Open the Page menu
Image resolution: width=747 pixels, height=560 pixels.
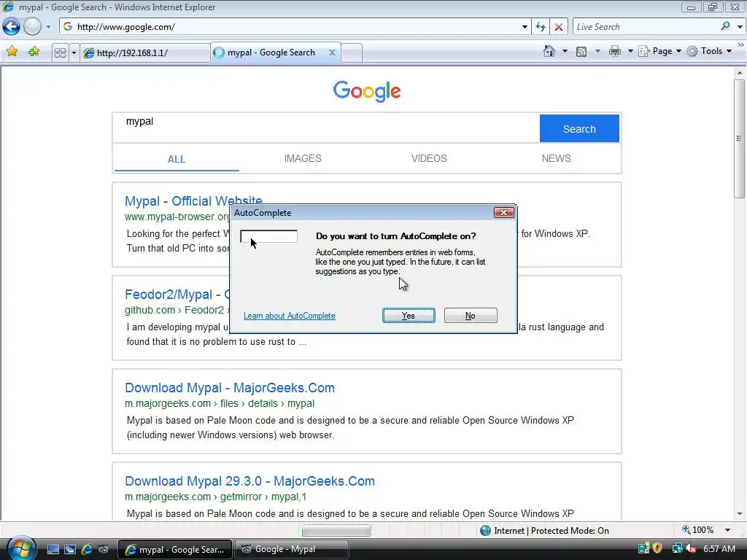click(659, 51)
